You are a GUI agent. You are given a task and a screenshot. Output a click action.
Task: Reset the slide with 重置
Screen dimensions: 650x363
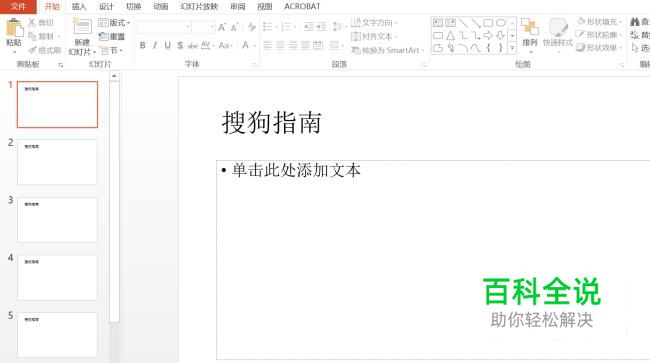[x=112, y=36]
